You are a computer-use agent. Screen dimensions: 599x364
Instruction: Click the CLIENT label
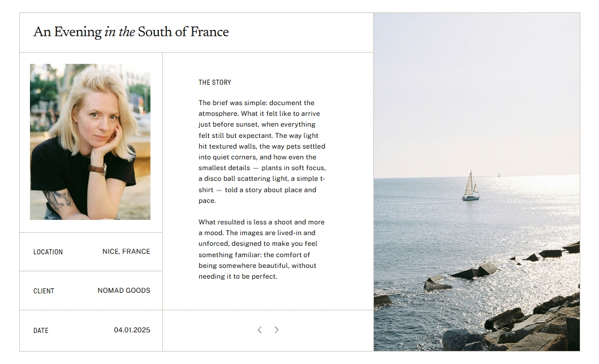[x=44, y=291]
